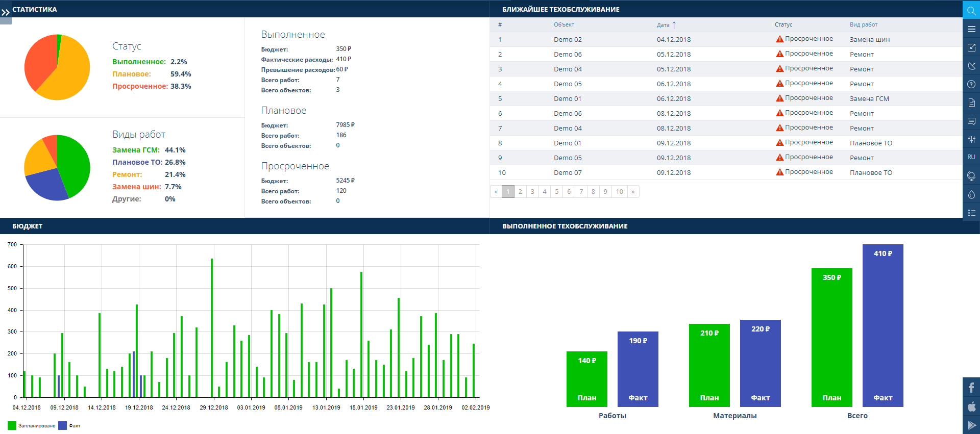Click the external-link share icon
The image size is (980, 434).
pyautogui.click(x=971, y=47)
